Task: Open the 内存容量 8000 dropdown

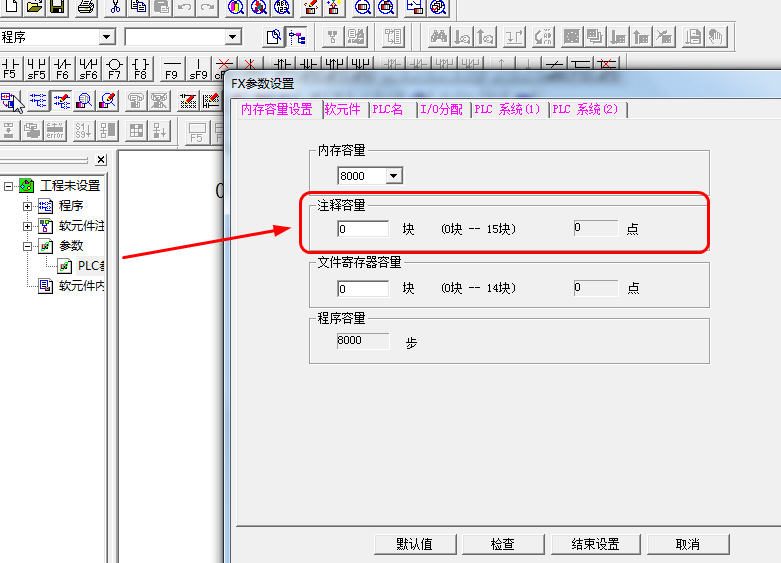Action: tap(393, 176)
